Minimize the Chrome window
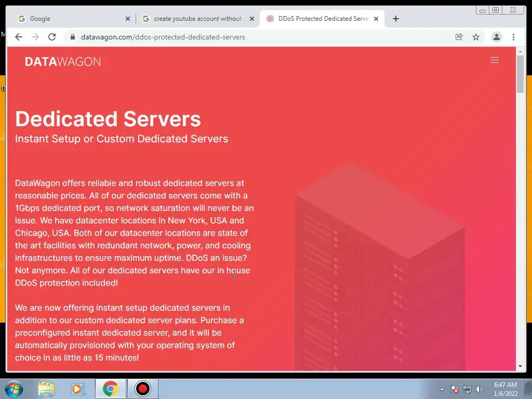 483,10
